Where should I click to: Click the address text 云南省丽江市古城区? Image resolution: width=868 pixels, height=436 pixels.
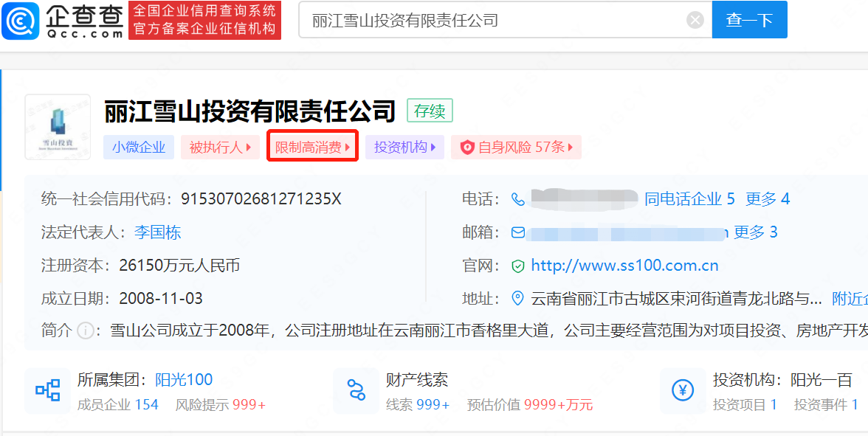(x=676, y=300)
